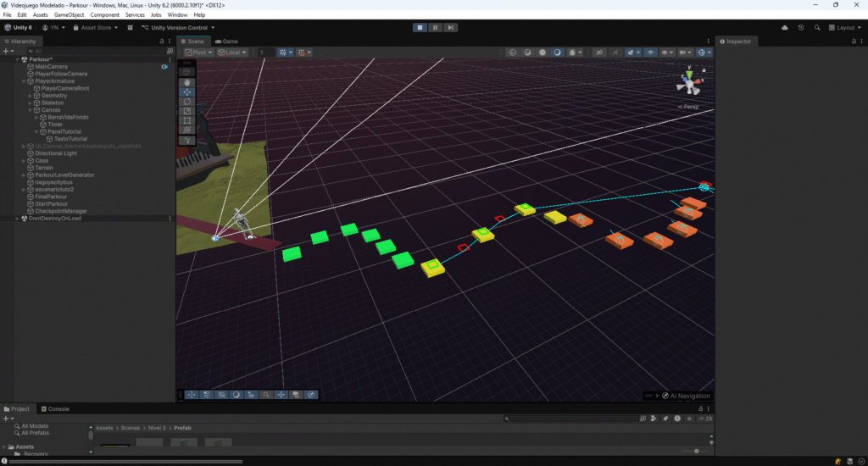868x466 pixels.
Task: Open the global search magnifier icon
Action: pos(817,27)
